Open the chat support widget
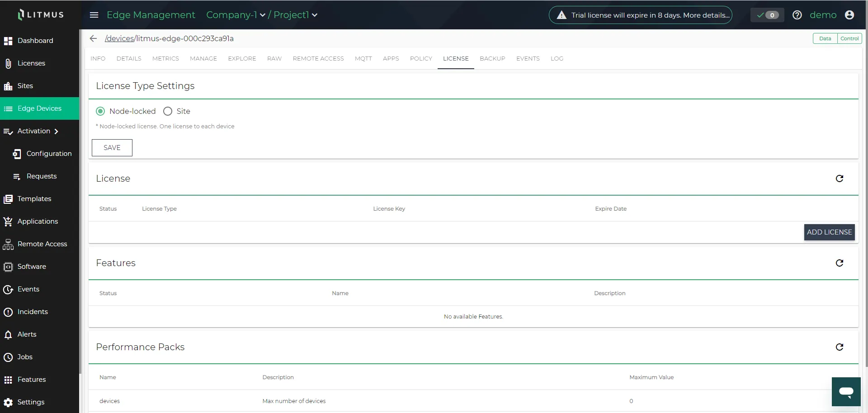Image resolution: width=868 pixels, height=413 pixels. (846, 392)
